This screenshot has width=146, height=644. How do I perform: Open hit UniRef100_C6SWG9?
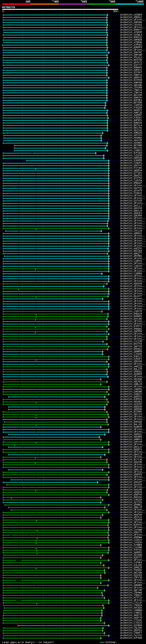coord(131,15)
